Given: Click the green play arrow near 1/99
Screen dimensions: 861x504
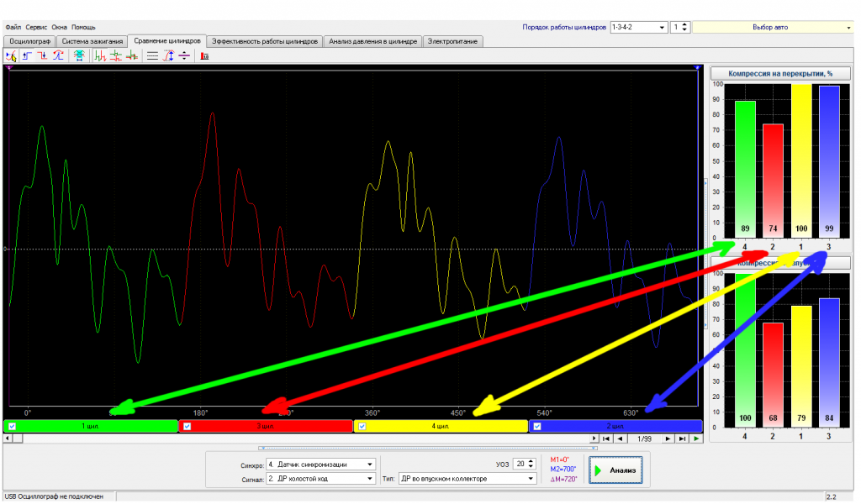Looking at the screenshot, I should (696, 438).
